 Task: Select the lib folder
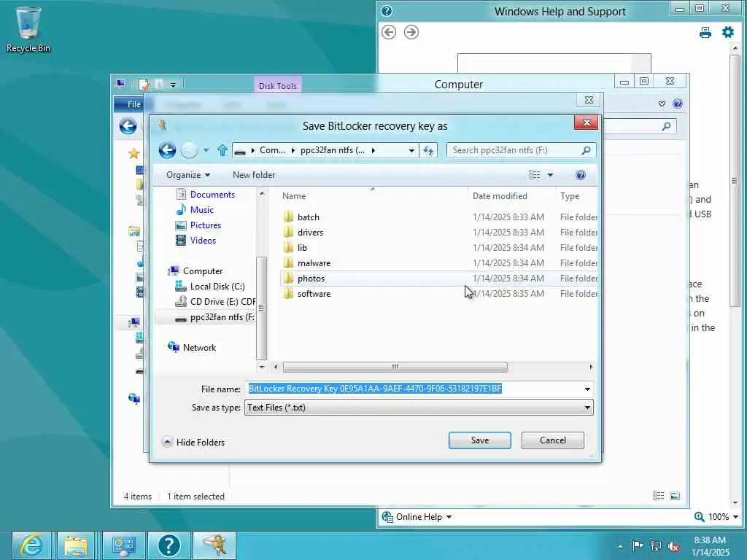[302, 248]
